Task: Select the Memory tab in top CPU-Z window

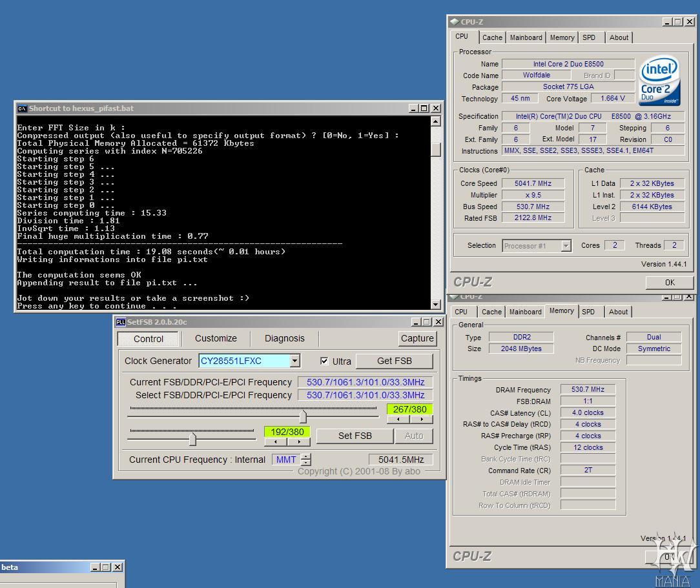Action: [x=562, y=37]
